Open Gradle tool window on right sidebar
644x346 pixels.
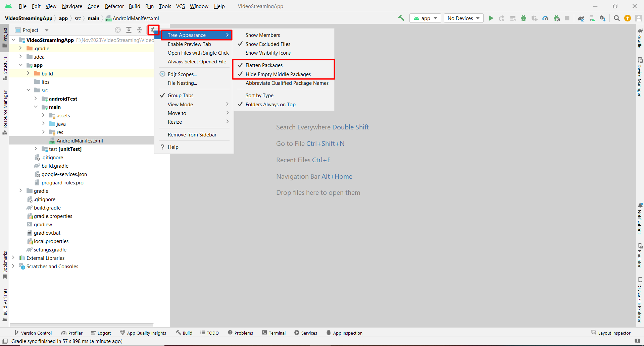[x=640, y=38]
